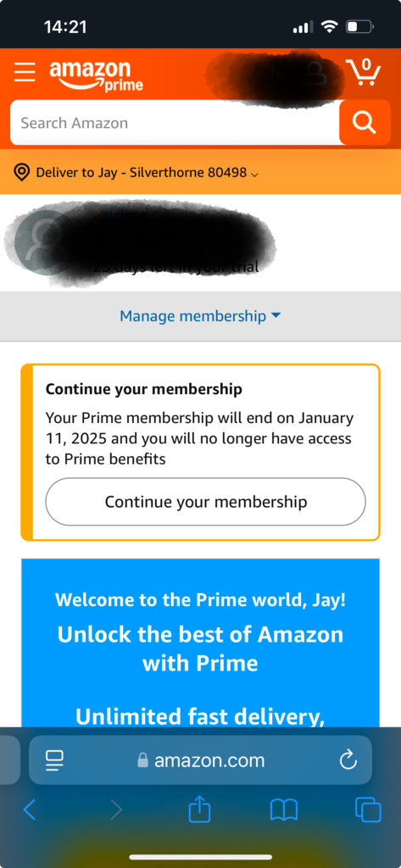This screenshot has width=401, height=868.
Task: Expand the Manage membership dropdown
Action: (x=200, y=316)
